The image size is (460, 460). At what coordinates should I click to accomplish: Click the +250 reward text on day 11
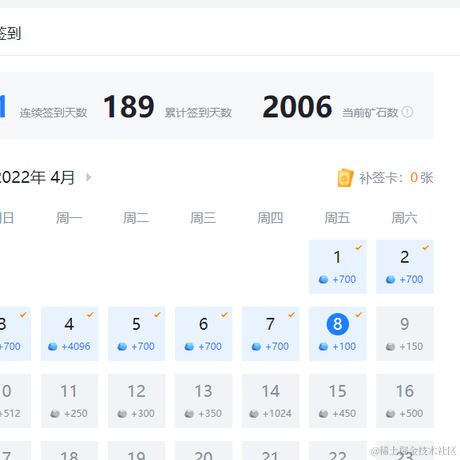tap(76, 413)
